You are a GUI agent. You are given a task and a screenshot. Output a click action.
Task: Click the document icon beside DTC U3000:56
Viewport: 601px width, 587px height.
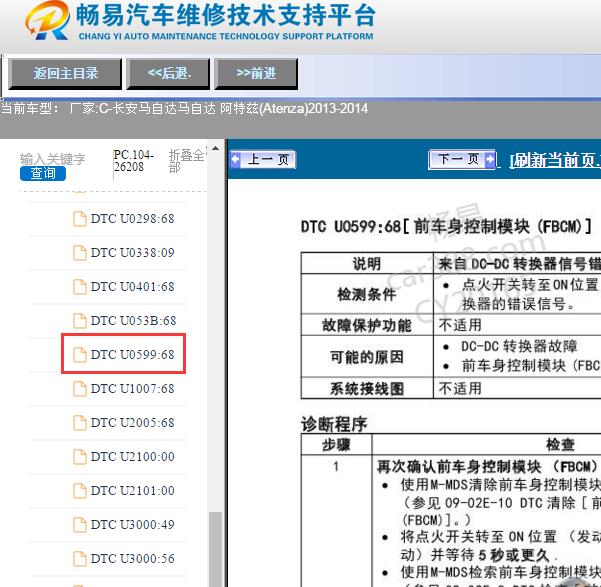tap(80, 559)
